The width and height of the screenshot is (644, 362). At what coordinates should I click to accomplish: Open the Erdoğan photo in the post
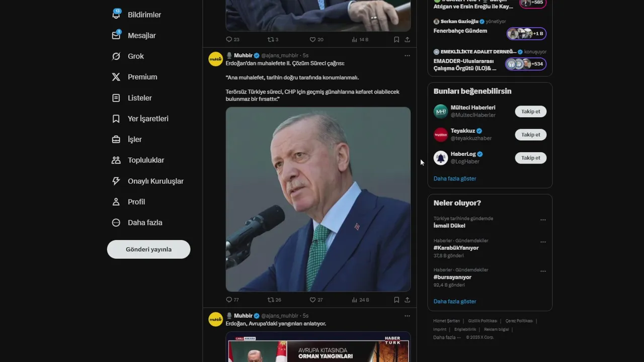pos(318,199)
